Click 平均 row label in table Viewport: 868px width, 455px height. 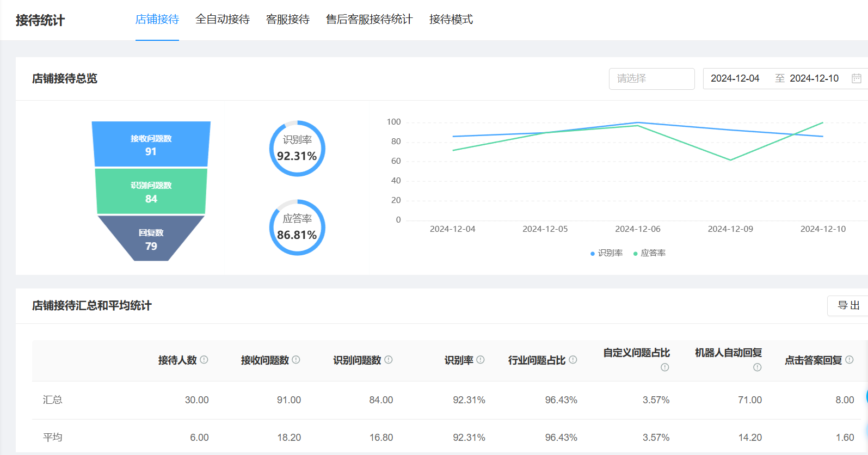[53, 438]
